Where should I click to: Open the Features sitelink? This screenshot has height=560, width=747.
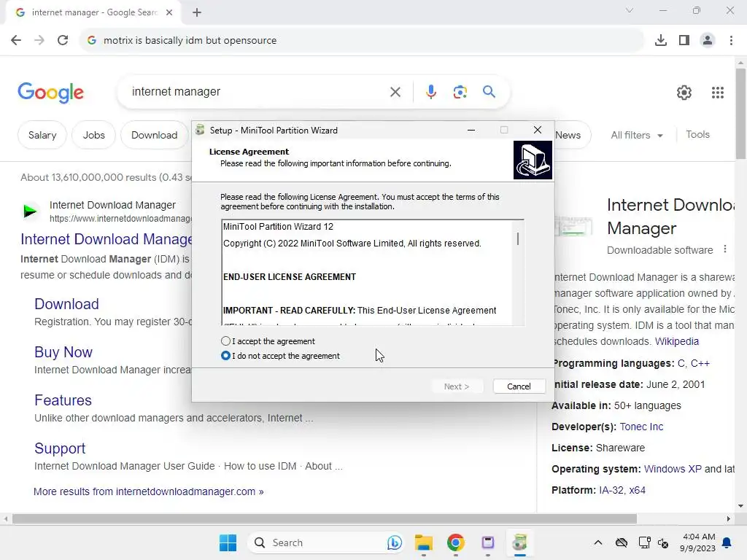pyautogui.click(x=63, y=400)
